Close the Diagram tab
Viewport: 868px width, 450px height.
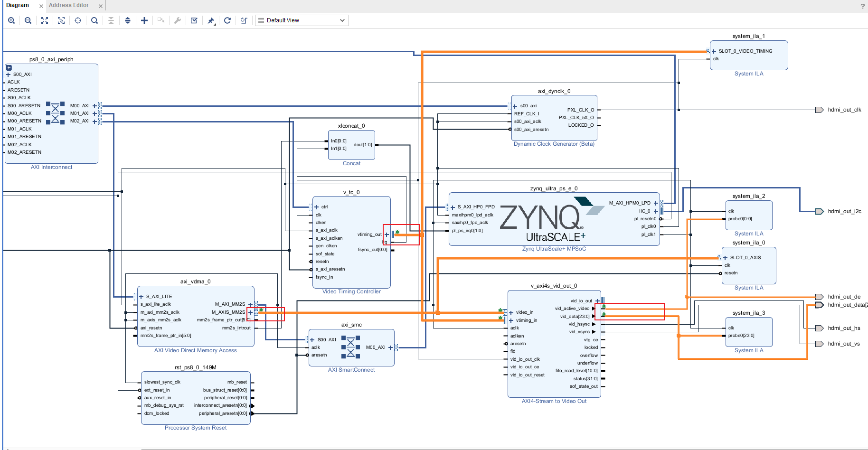[41, 6]
